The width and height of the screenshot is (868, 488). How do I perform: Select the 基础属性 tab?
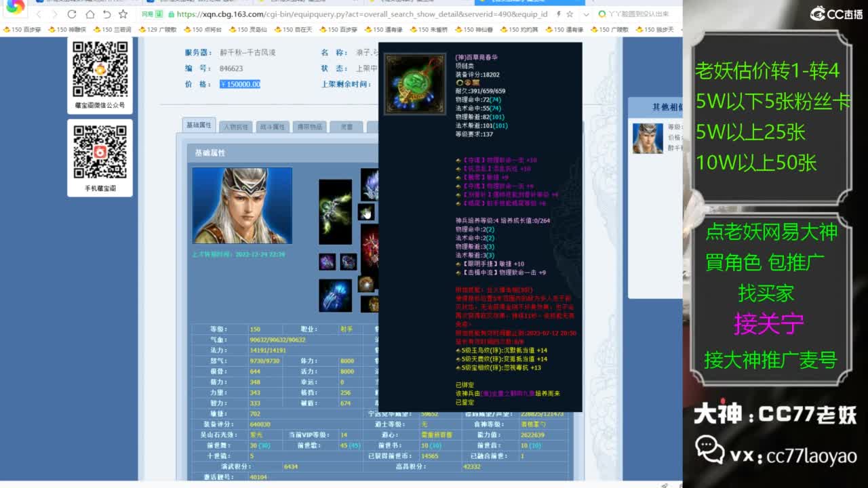click(199, 125)
